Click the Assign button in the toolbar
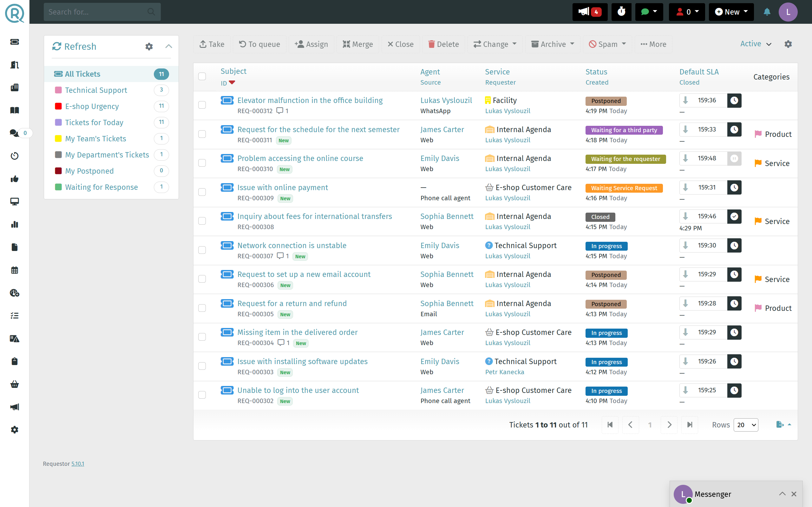The image size is (812, 507). click(x=311, y=44)
